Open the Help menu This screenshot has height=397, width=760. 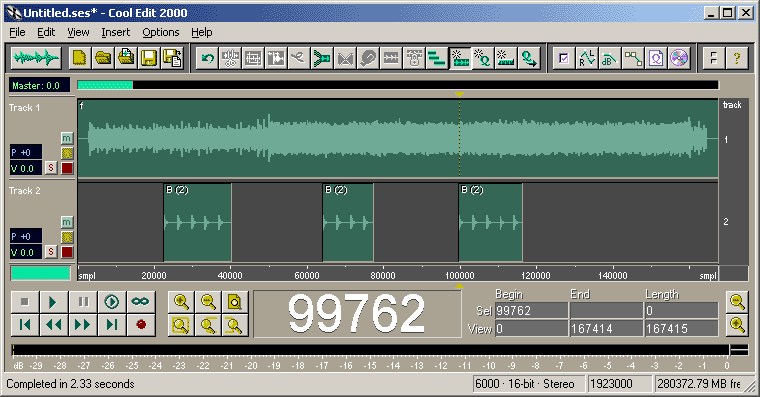click(x=202, y=32)
